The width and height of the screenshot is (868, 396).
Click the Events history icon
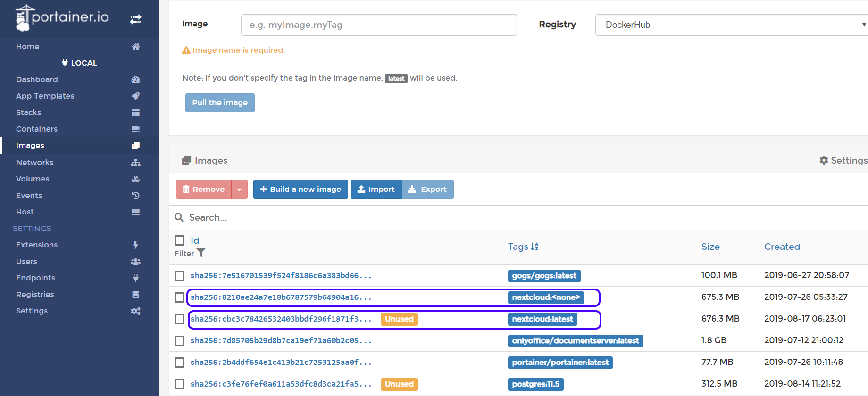pos(136,196)
